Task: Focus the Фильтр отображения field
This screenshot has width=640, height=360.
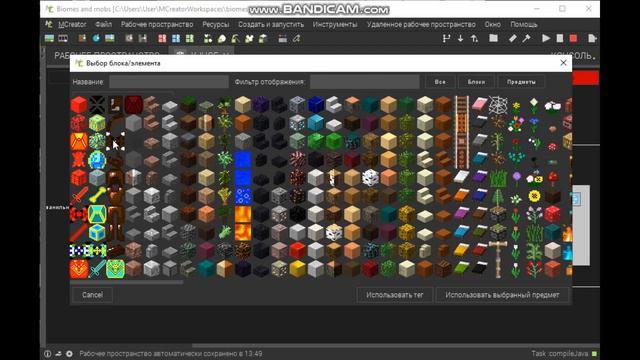Action: click(364, 82)
